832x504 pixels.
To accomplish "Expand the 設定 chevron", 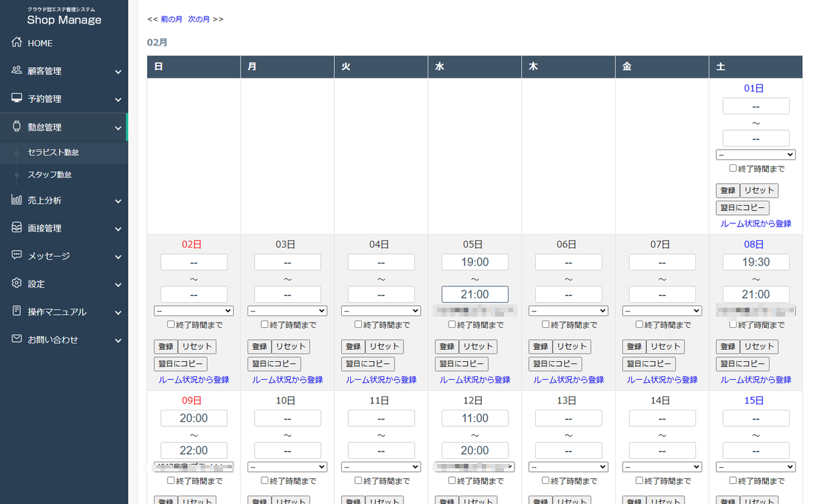I will (x=118, y=284).
